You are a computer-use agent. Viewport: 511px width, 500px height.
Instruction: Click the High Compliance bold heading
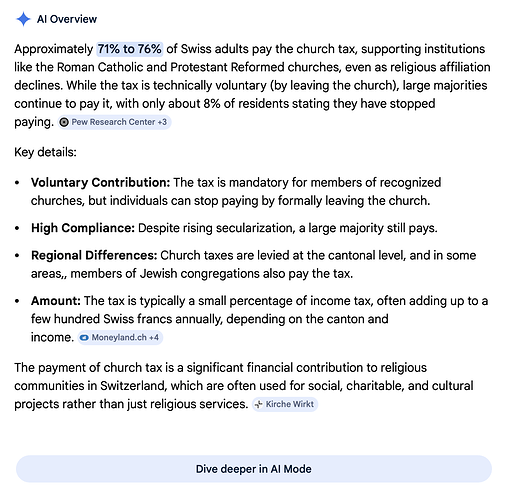coord(83,228)
